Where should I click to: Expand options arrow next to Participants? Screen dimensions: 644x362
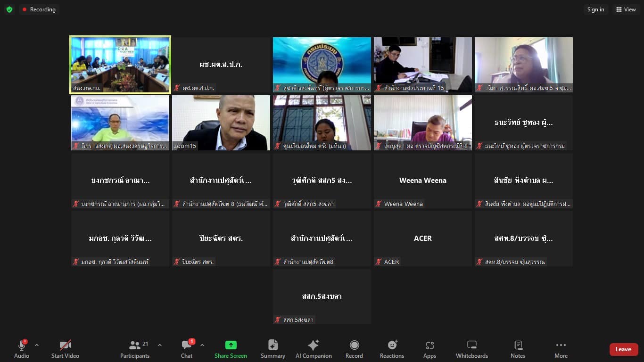coord(159,345)
